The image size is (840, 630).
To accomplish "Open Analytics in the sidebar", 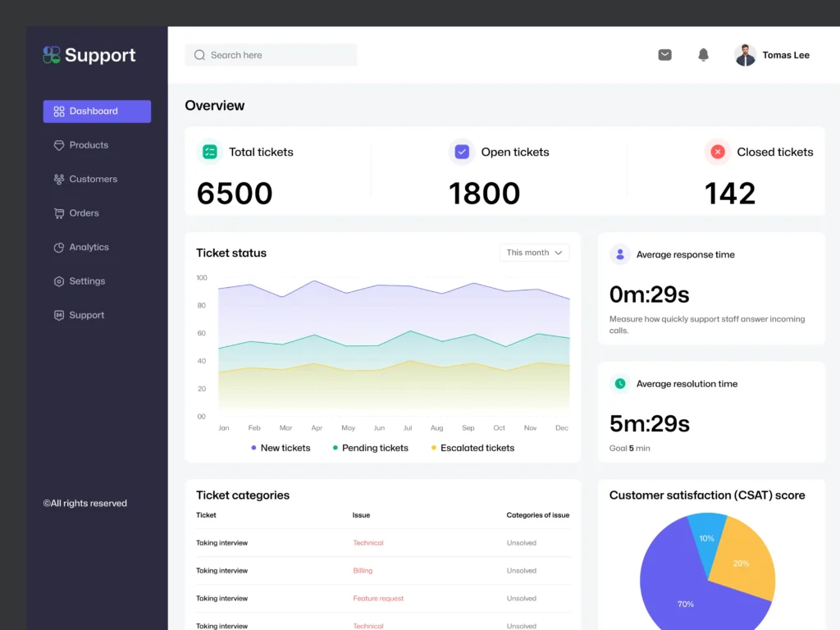I will [89, 248].
